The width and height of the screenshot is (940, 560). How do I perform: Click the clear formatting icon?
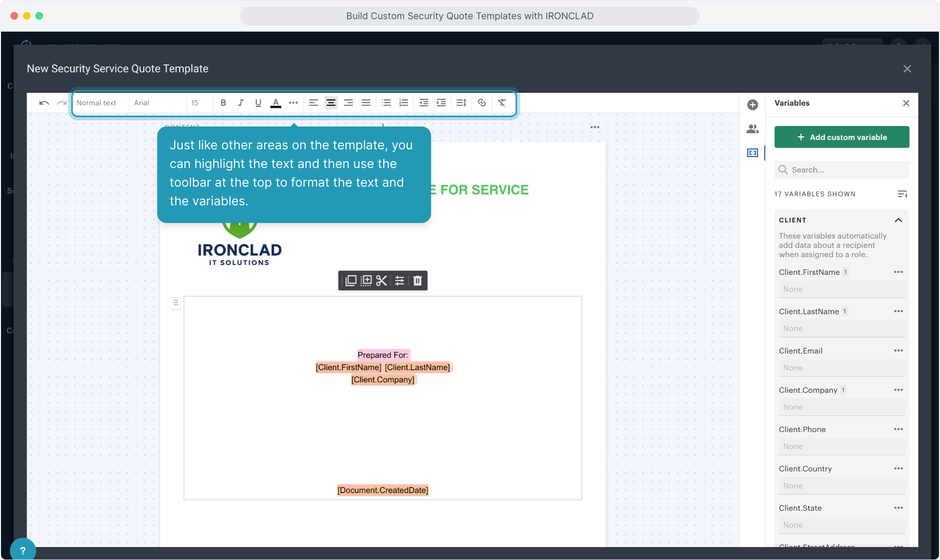coord(502,103)
